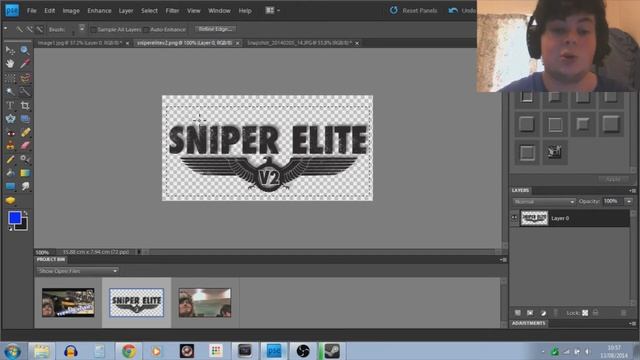Choose New Selection mode in options bar

19,29
